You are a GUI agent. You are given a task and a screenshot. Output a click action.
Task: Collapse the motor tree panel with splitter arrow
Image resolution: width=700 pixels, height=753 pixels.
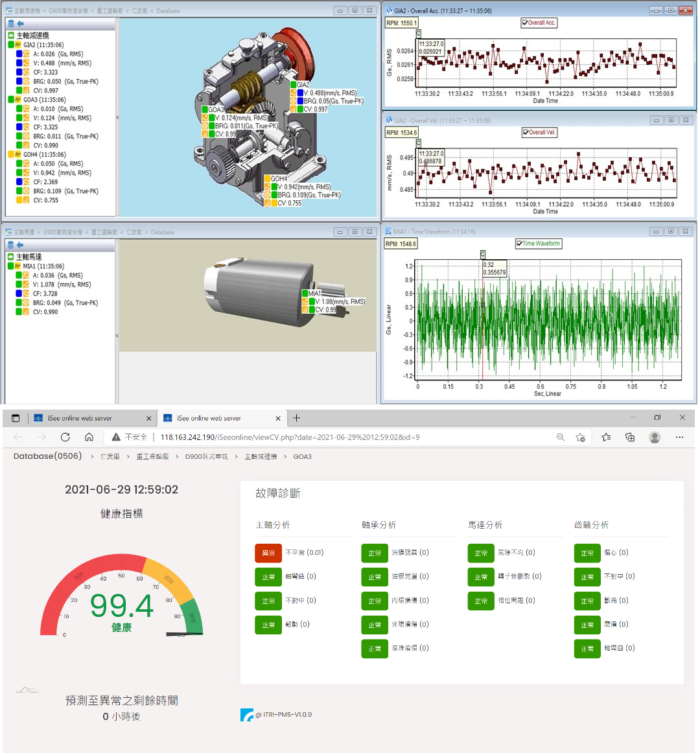[117, 336]
